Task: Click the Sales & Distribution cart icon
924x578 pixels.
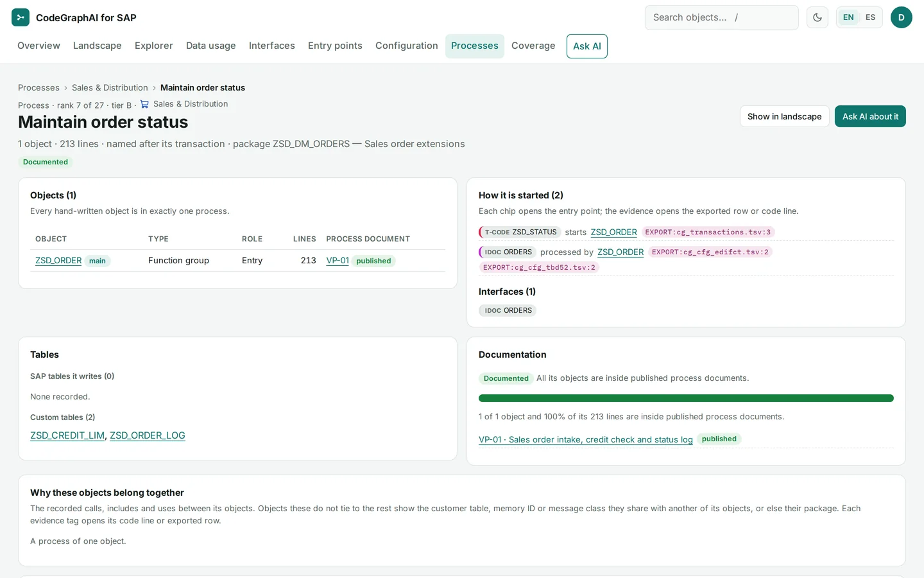Action: (x=144, y=104)
